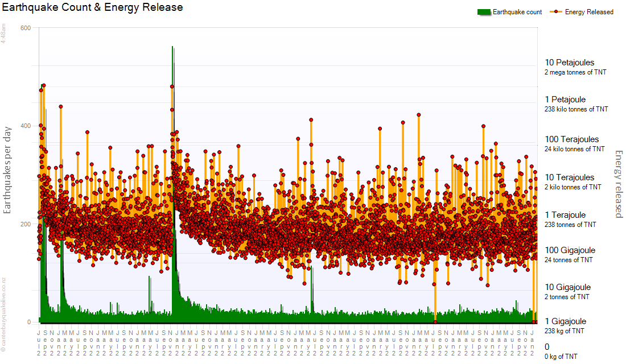Click the "100 Gigajoule" scale label
The image size is (626, 364).
(x=570, y=250)
